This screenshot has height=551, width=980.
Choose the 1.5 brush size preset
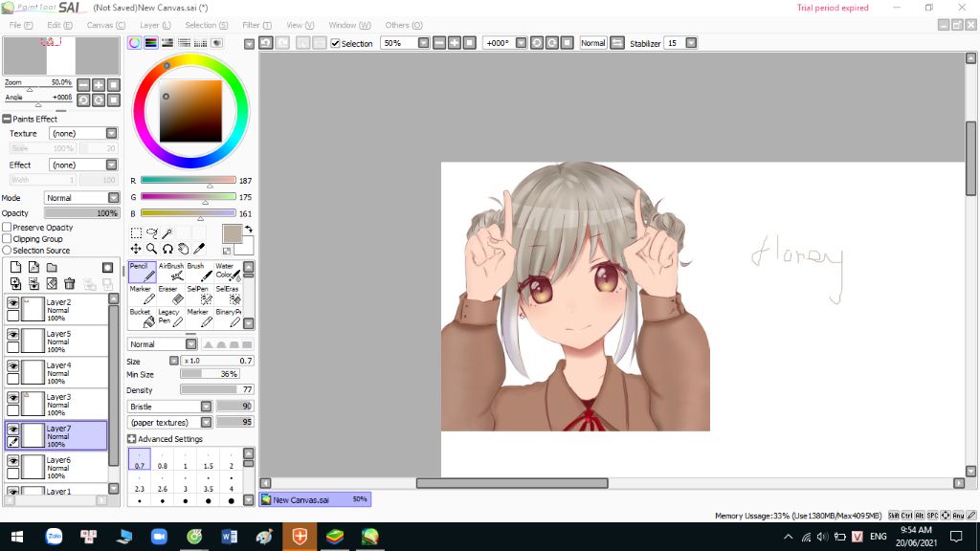point(208,459)
